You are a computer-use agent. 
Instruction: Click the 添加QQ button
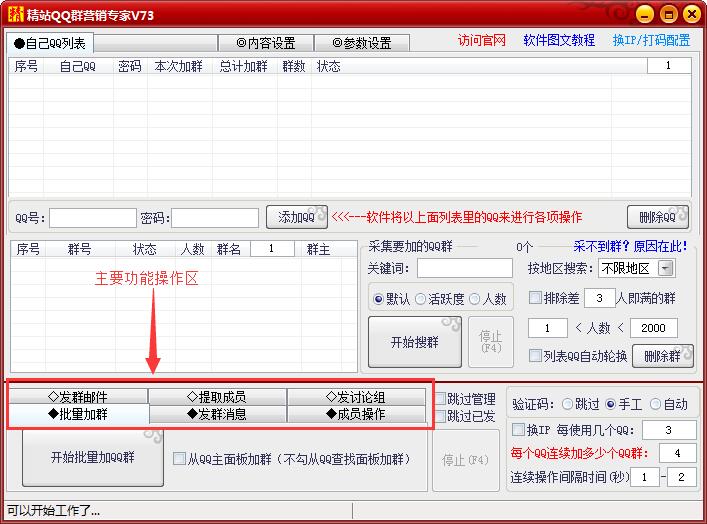point(296,217)
